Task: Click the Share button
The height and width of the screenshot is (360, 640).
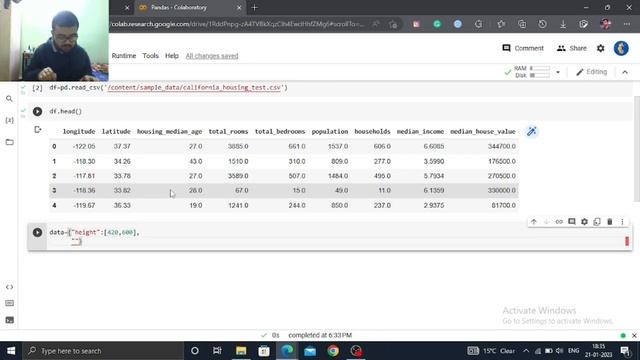Action: (572, 48)
